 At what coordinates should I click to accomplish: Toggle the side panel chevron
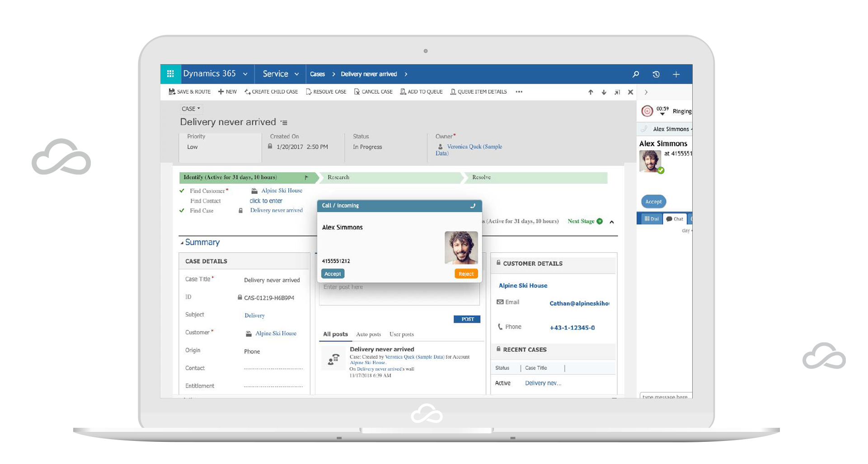[646, 92]
